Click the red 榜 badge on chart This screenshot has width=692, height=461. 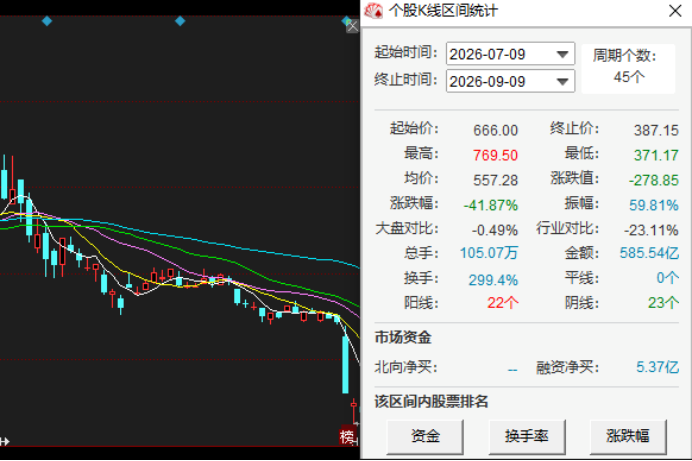click(x=347, y=436)
